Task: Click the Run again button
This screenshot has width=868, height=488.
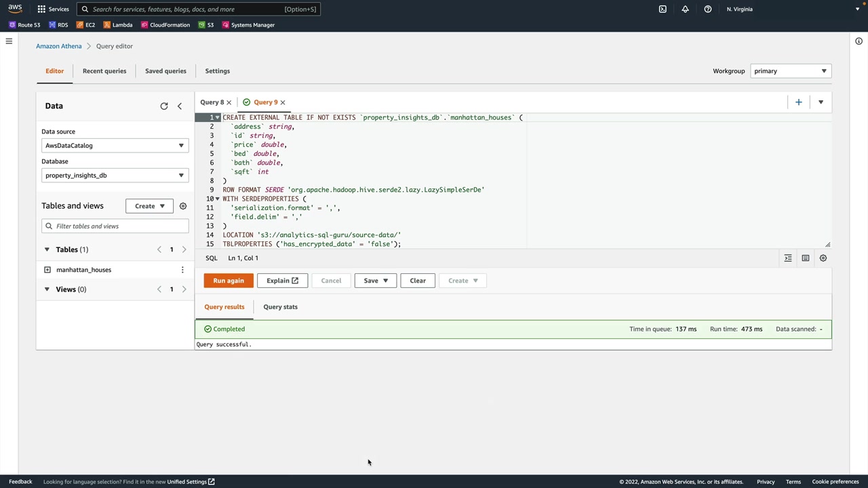Action: [229, 281]
